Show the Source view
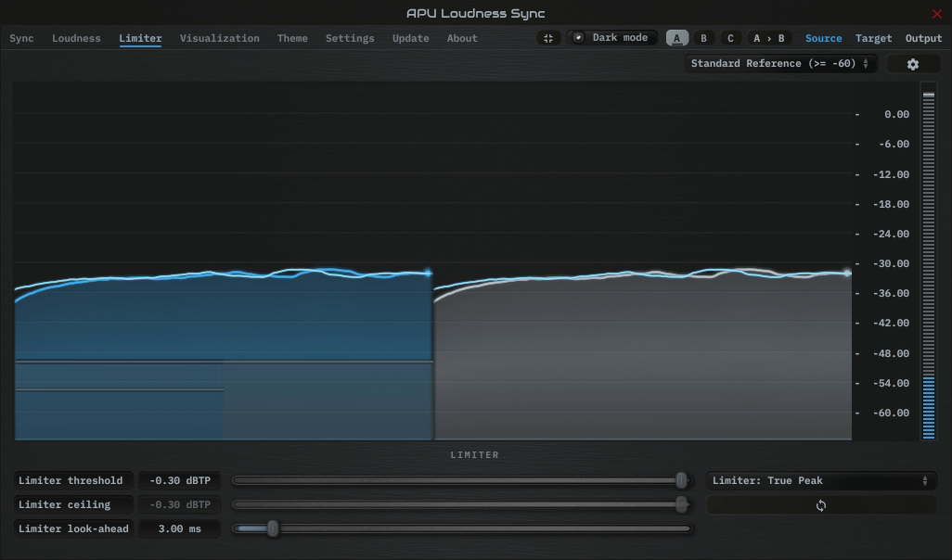Screen dimensions: 952x560 [x=823, y=38]
